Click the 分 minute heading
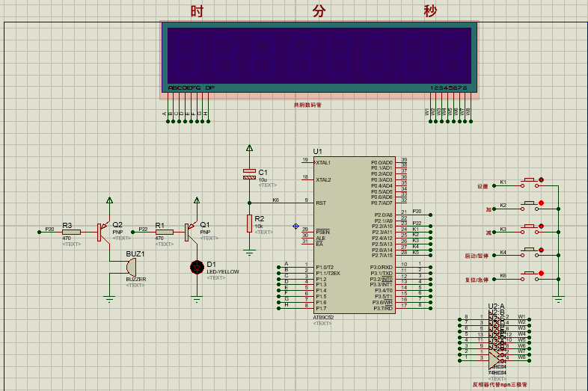 click(x=319, y=11)
